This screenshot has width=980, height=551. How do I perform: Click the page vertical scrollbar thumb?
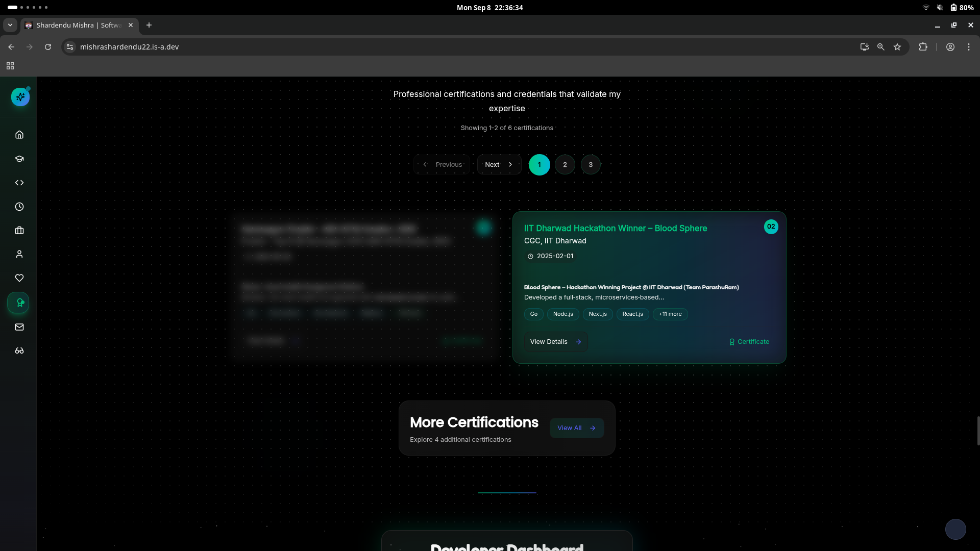(x=977, y=431)
